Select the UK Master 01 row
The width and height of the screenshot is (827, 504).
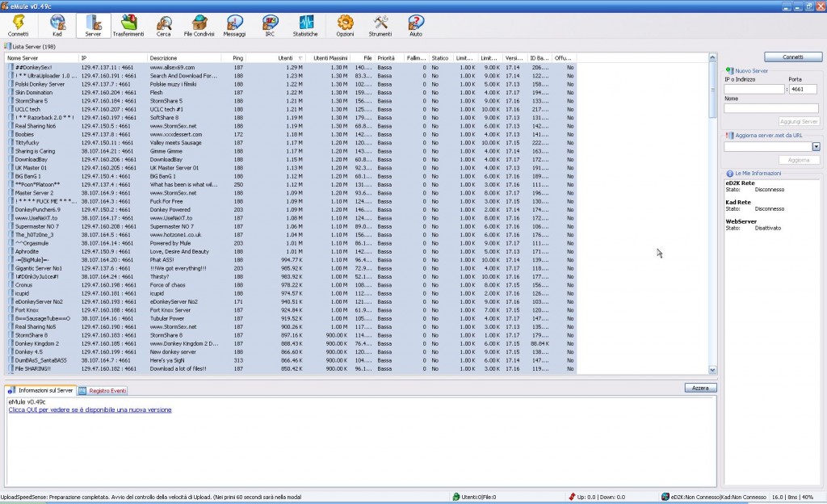point(291,168)
